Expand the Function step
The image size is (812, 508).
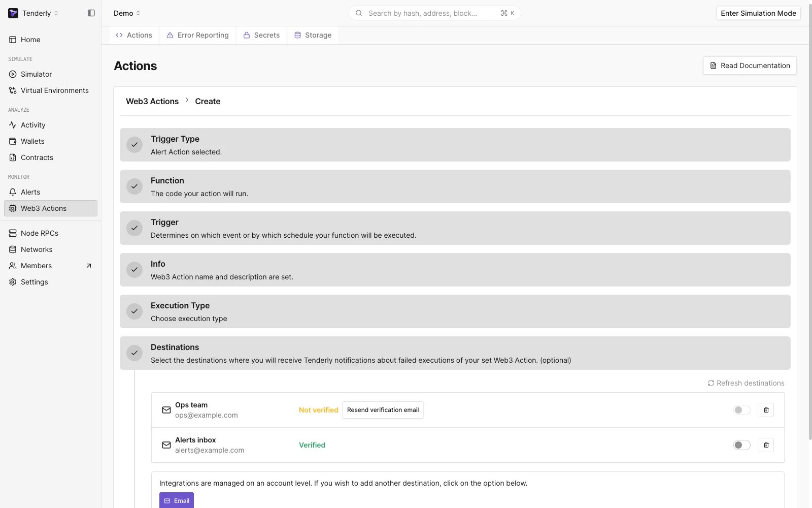(x=455, y=186)
